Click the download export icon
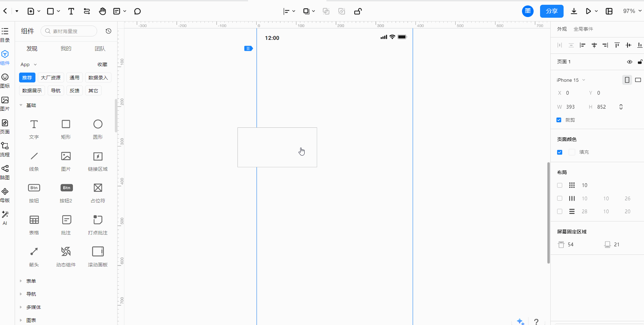 click(574, 11)
